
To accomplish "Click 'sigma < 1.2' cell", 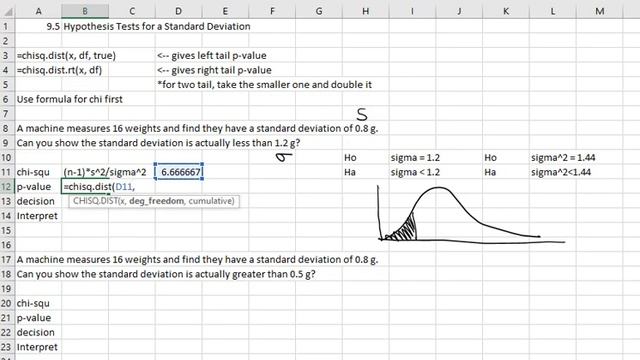I will tap(415, 172).
